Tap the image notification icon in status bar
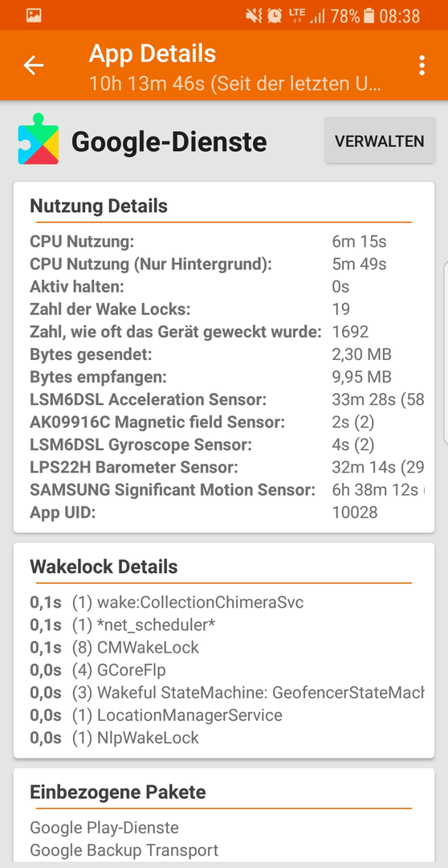This screenshot has height=868, width=448. [34, 15]
